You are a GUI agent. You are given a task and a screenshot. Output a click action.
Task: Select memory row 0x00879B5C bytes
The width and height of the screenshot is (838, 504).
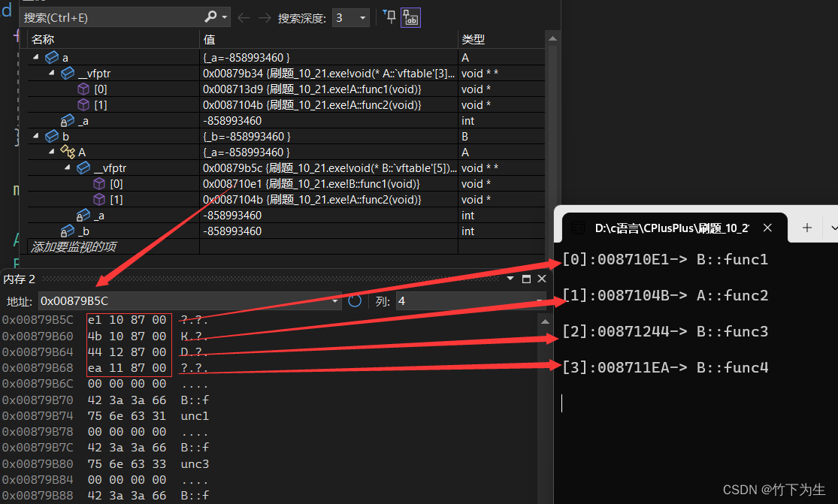[x=127, y=320]
